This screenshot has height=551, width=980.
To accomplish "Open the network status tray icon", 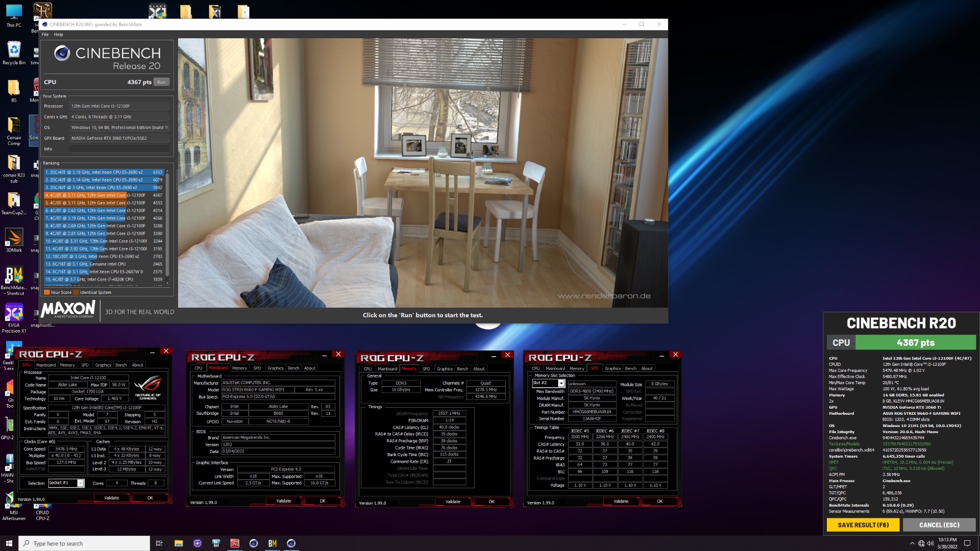I will click(x=921, y=543).
